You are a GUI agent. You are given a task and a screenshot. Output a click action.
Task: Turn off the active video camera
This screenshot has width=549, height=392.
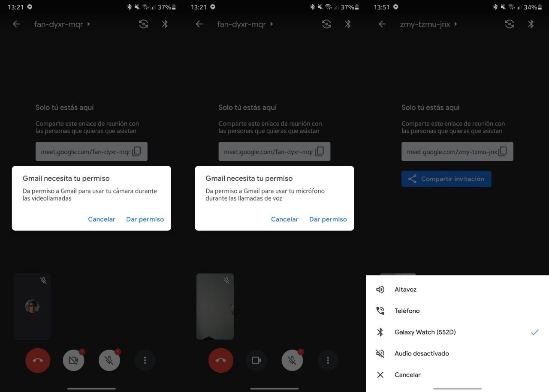[256, 360]
